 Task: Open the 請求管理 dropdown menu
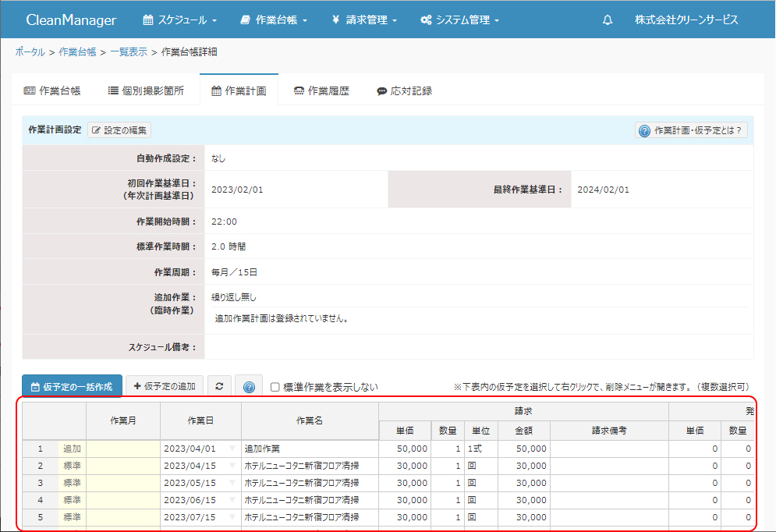tap(364, 20)
